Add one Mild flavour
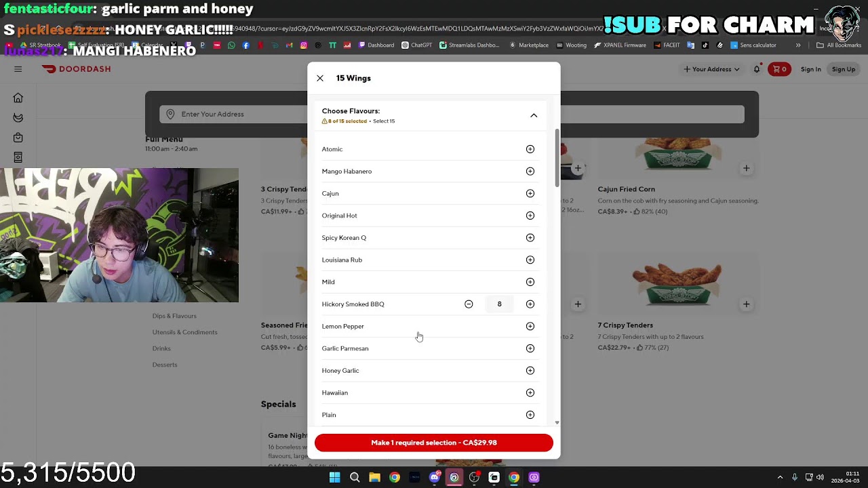Viewport: 868px width, 488px height. click(530, 282)
